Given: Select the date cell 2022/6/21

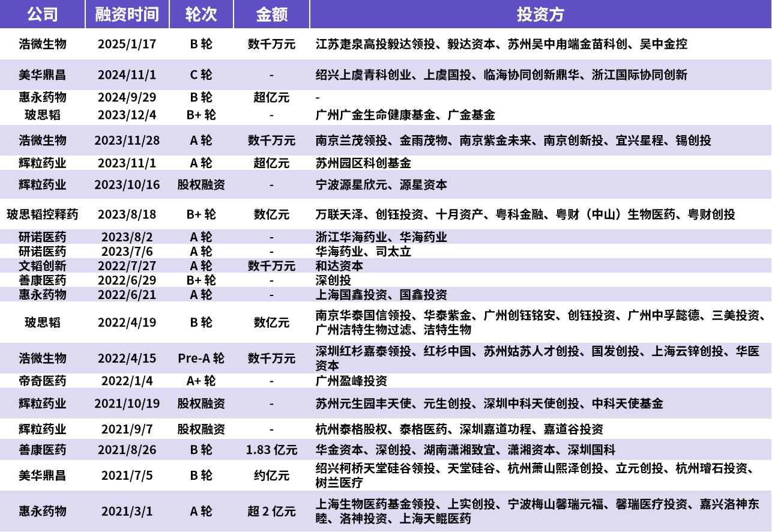Looking at the screenshot, I should tap(127, 295).
